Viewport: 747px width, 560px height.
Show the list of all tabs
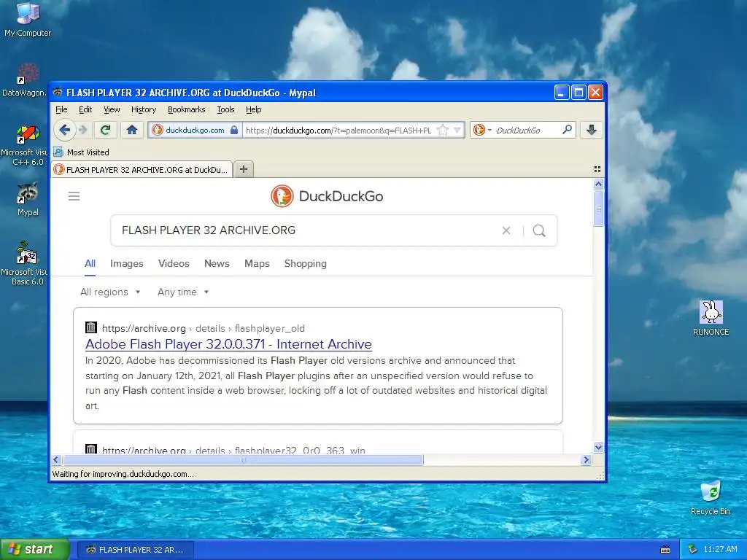(597, 169)
